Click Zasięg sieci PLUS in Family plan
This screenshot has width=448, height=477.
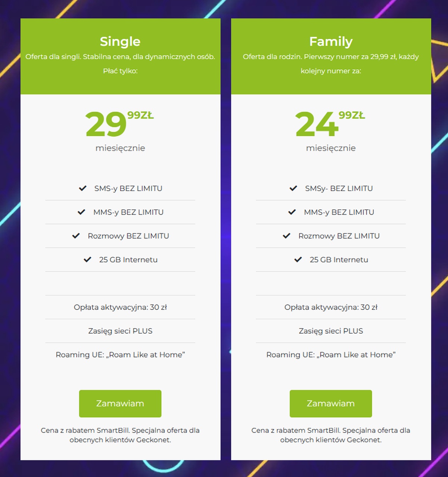pos(331,331)
